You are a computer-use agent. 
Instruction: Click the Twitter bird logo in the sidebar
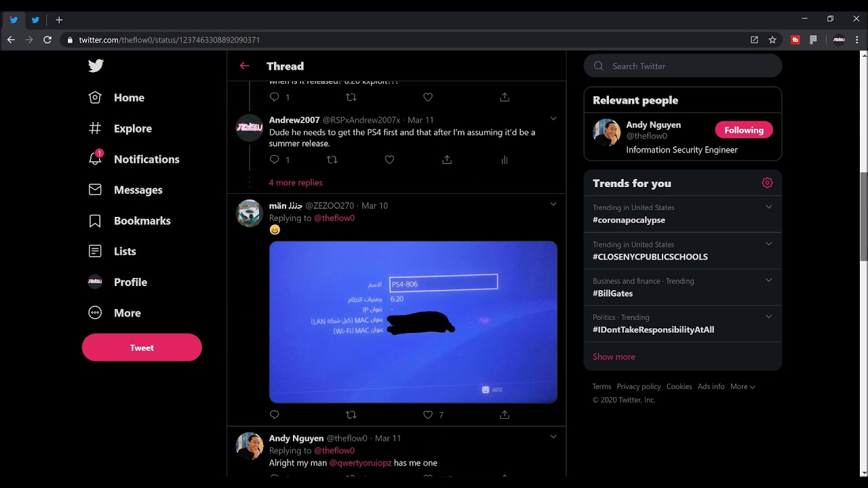pyautogui.click(x=96, y=66)
